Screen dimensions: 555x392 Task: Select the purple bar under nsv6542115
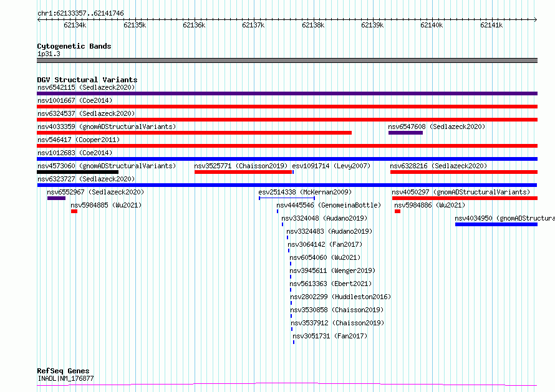(x=287, y=93)
